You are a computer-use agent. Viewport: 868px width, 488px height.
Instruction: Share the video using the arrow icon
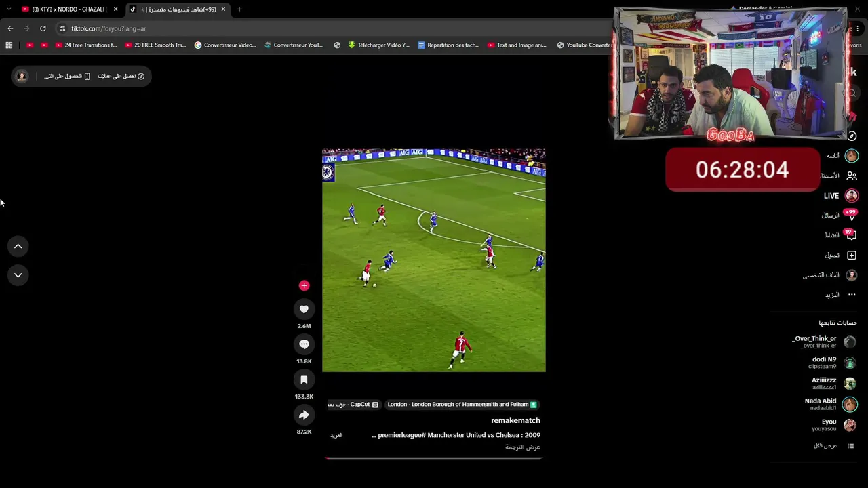(304, 415)
